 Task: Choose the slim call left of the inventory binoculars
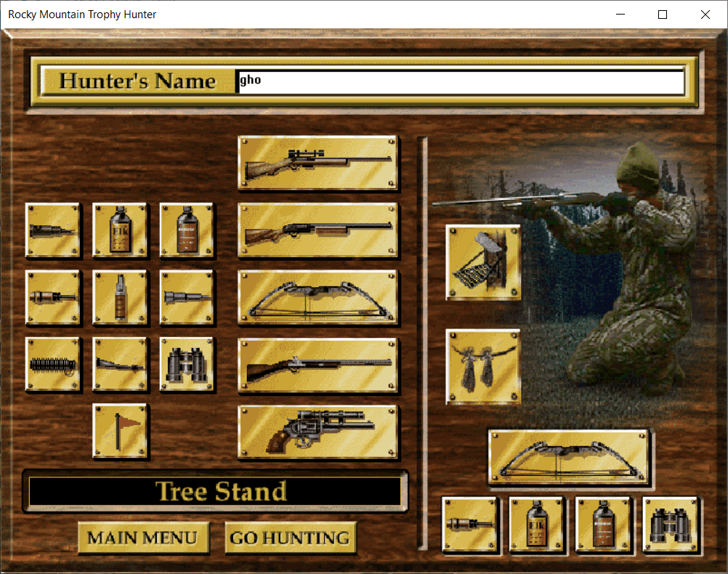coord(121,365)
